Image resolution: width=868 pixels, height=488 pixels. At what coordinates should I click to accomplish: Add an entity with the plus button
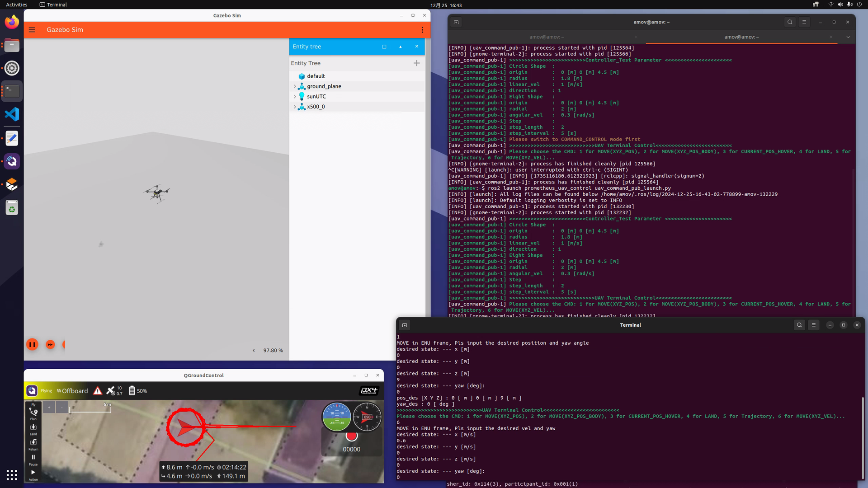[417, 63]
